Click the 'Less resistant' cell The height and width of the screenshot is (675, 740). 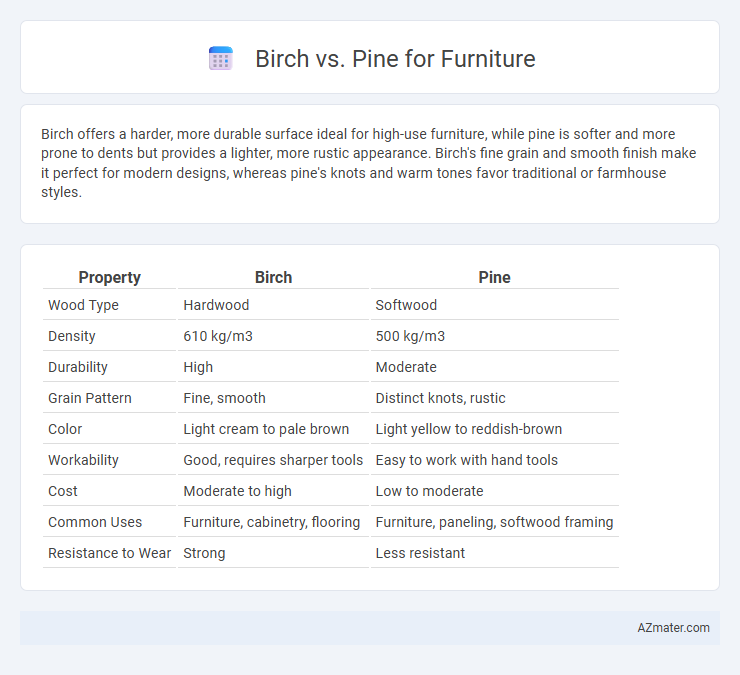[x=420, y=553]
